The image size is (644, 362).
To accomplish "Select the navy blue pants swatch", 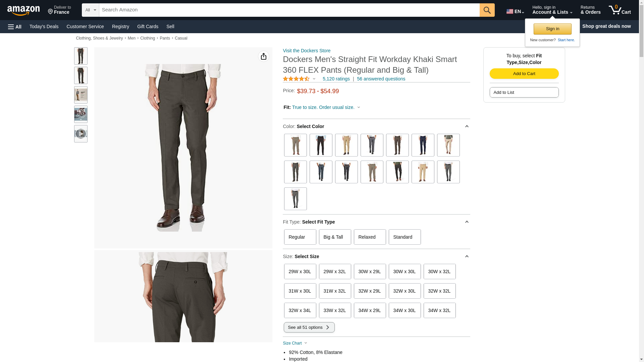I will (x=423, y=145).
